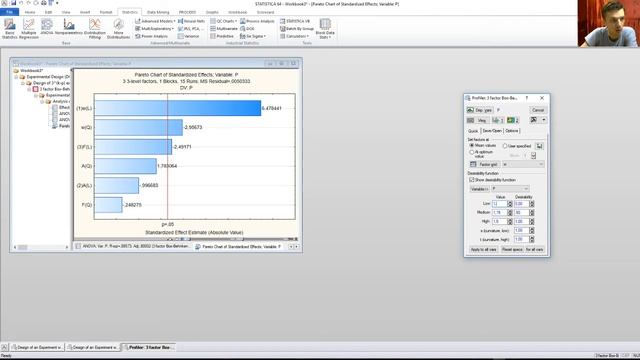Image resolution: width=640 pixels, height=360 pixels.
Task: Open the Factor grid value dropdown
Action: click(x=523, y=164)
